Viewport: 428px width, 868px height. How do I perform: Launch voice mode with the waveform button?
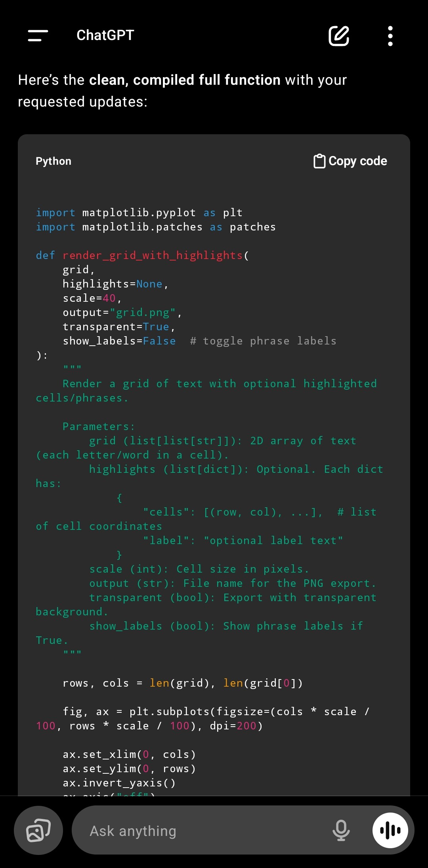(390, 830)
